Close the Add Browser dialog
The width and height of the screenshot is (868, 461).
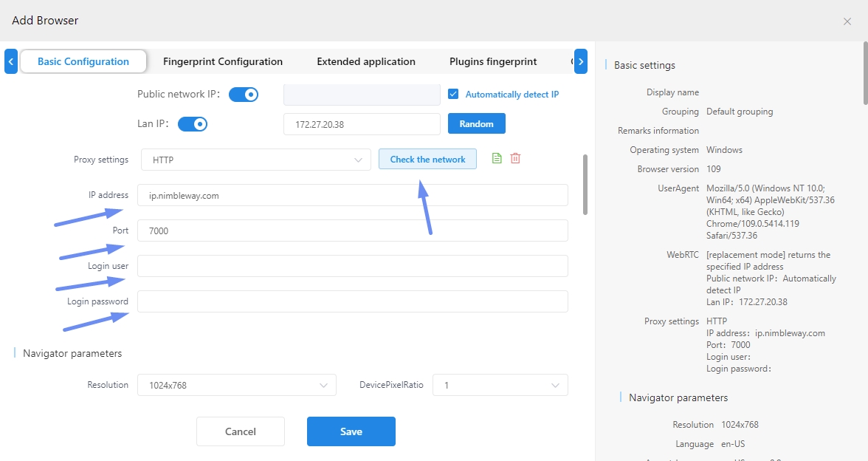pos(847,21)
